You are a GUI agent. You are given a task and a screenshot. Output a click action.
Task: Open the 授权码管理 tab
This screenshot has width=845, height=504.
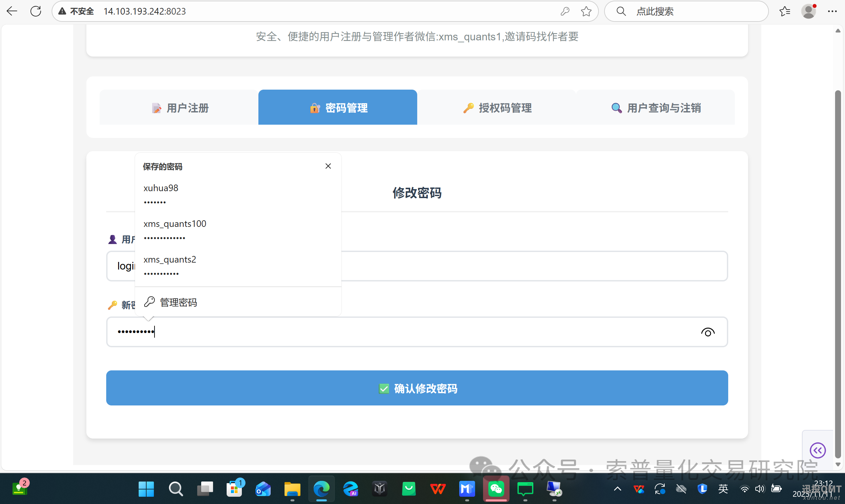point(497,108)
